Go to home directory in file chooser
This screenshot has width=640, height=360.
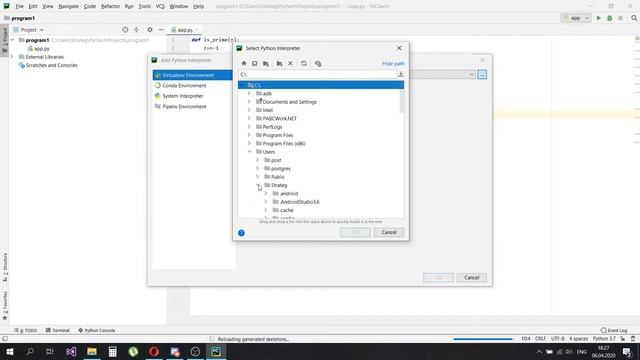(244, 64)
